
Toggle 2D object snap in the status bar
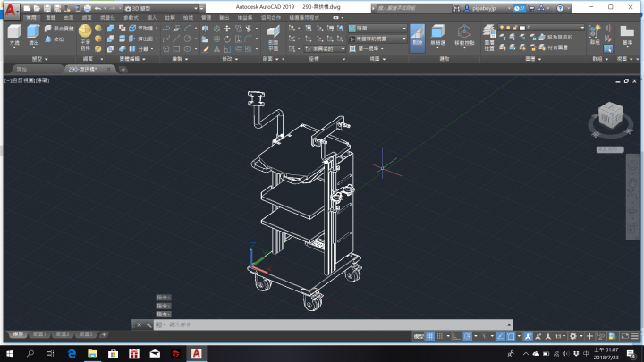(511, 336)
